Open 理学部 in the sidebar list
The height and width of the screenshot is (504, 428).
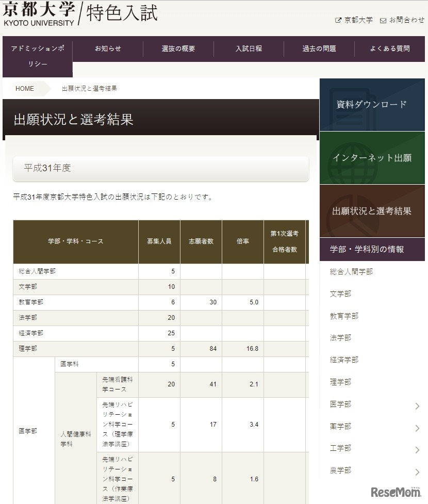pos(340,382)
